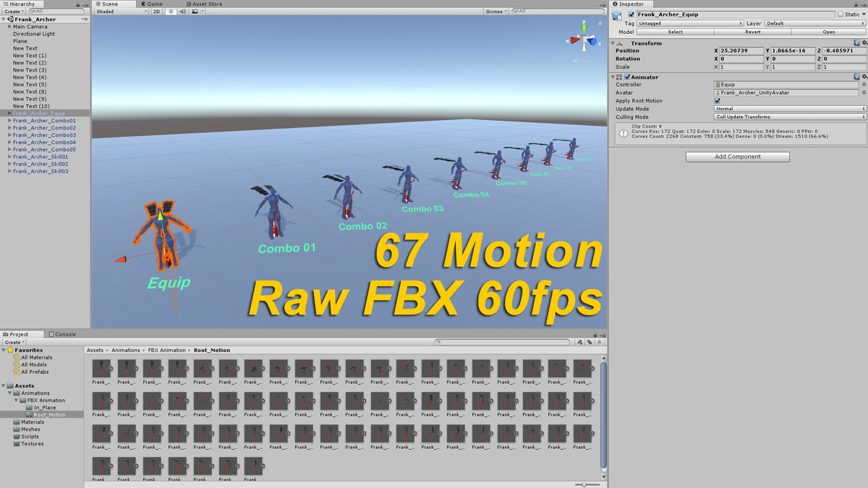
Task: Toggle scene audio speaker icon
Action: (x=182, y=12)
